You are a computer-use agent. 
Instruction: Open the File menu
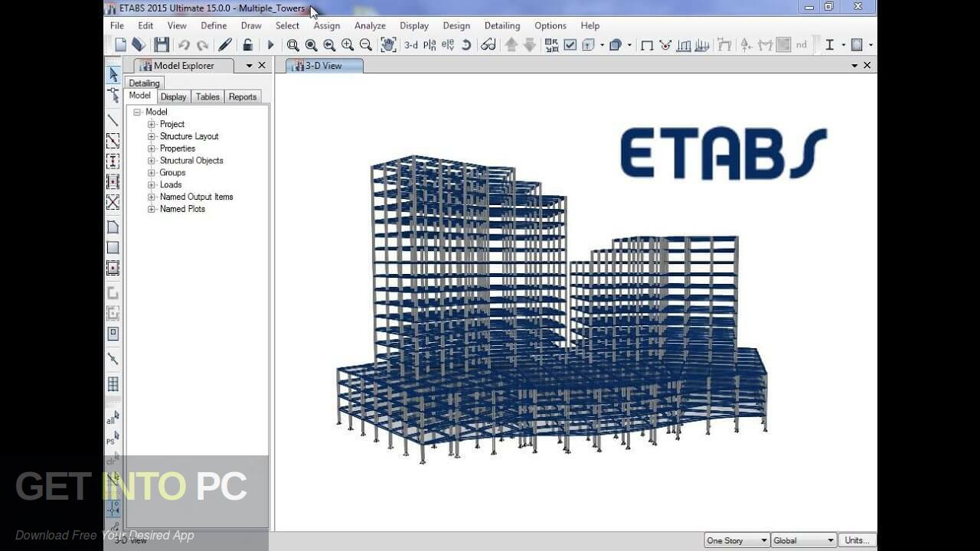pyautogui.click(x=117, y=25)
